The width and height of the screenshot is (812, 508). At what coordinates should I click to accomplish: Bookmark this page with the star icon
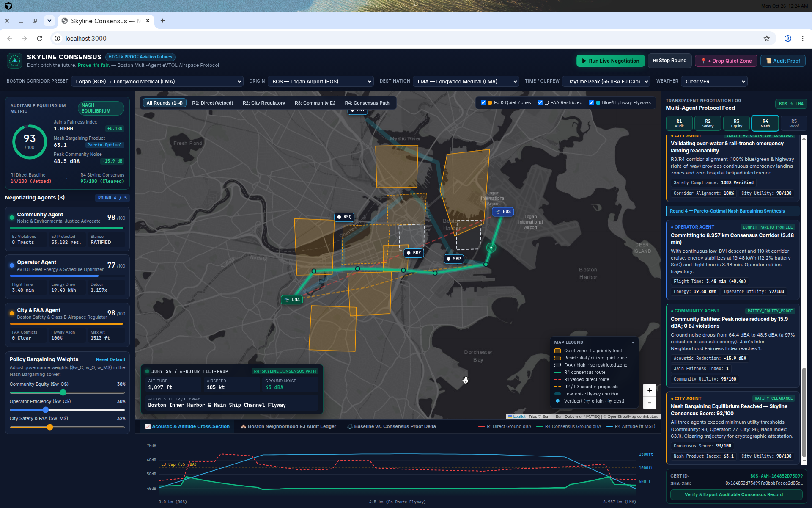click(x=767, y=39)
